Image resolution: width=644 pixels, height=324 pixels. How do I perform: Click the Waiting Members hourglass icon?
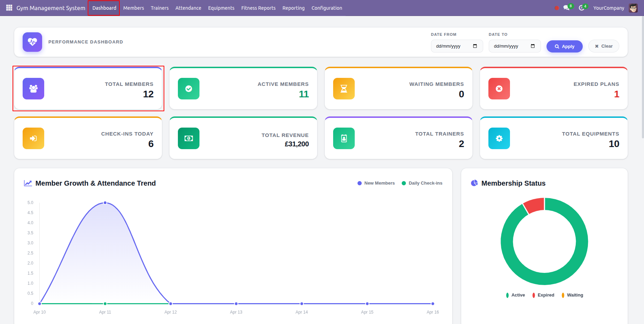[x=344, y=89]
